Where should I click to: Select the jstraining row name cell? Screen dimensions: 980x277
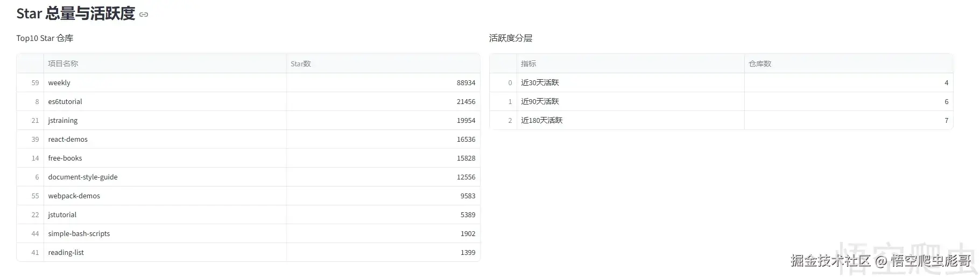coord(165,120)
